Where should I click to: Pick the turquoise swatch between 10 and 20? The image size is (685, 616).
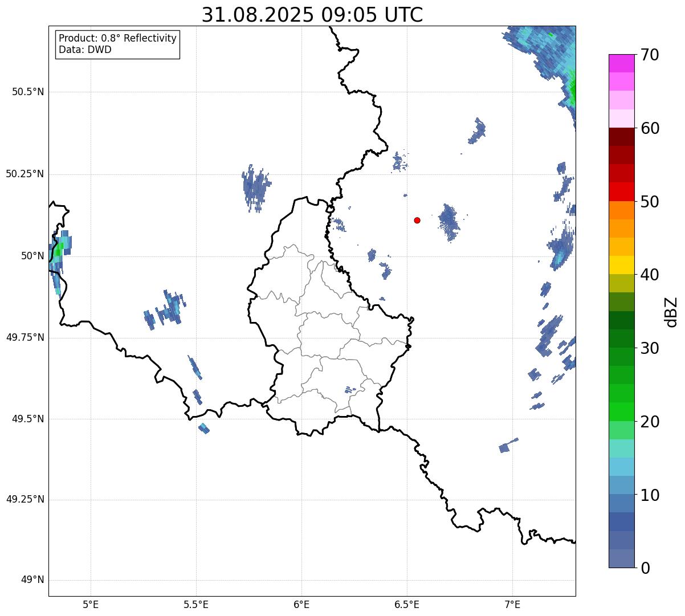[x=621, y=448]
